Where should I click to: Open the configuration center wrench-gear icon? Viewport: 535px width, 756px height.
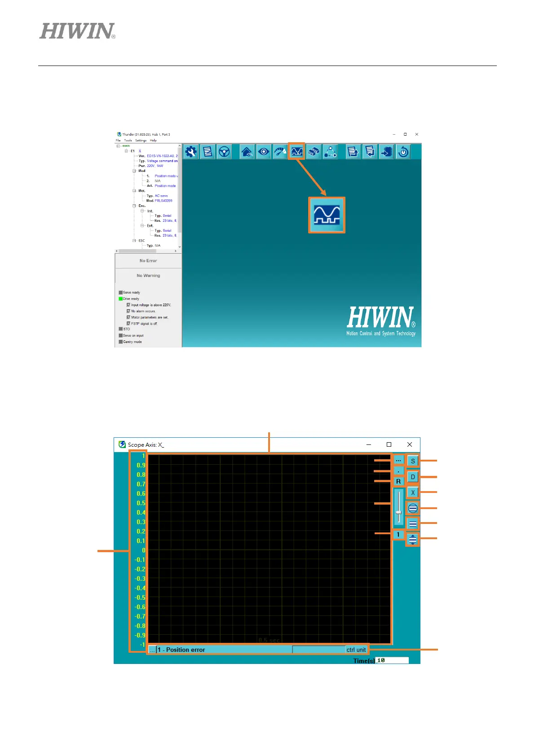click(191, 152)
